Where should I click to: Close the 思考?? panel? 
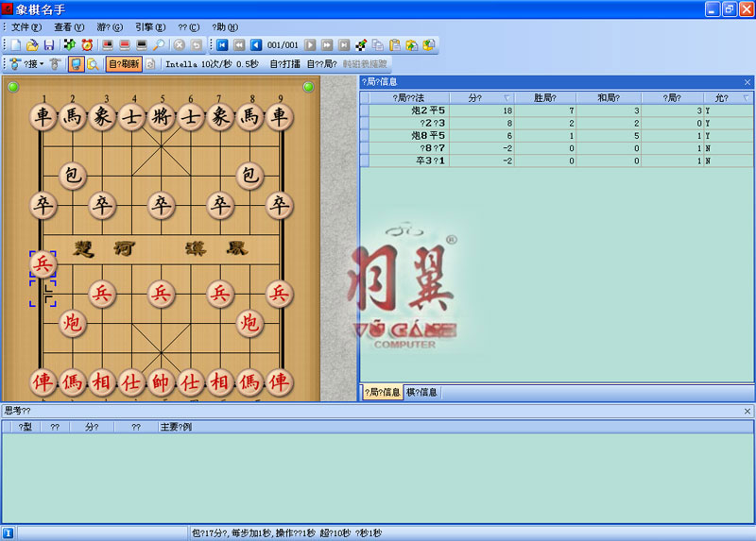[x=747, y=411]
